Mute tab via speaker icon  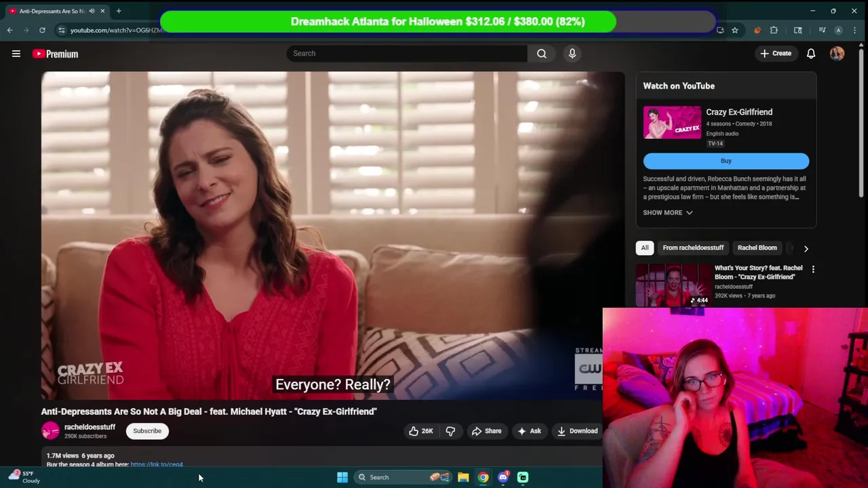pos(92,11)
